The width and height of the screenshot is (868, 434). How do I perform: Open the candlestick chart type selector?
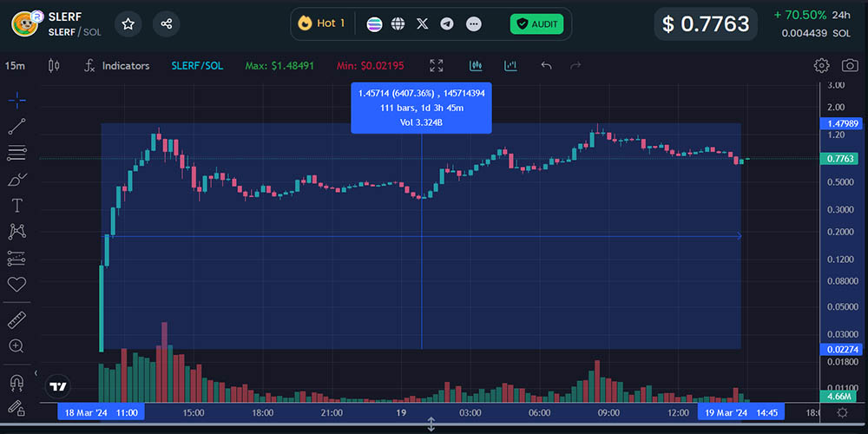point(54,66)
